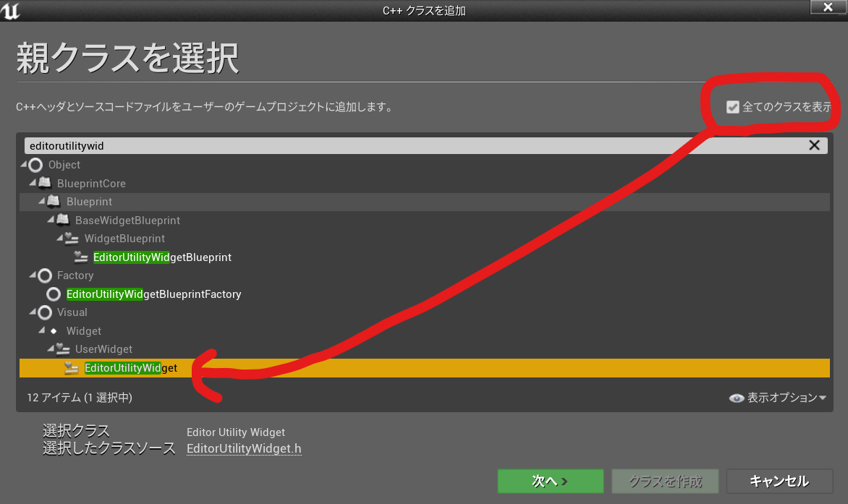Click the eye icon beside 表示オプション
848x504 pixels.
click(x=736, y=398)
